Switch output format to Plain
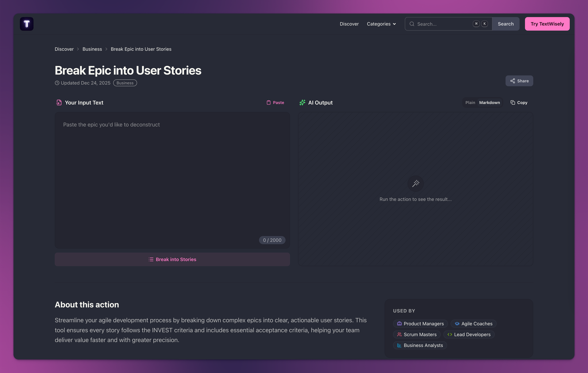This screenshot has width=588, height=373. pos(470,103)
